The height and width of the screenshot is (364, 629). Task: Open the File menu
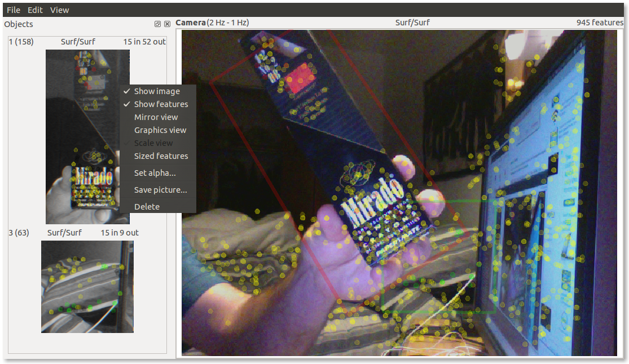pyautogui.click(x=13, y=10)
